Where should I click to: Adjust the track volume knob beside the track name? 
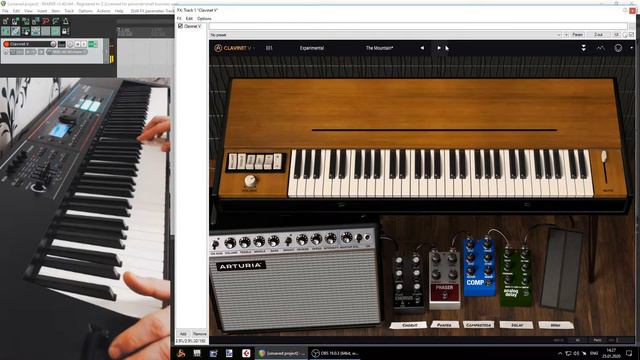tap(53, 44)
